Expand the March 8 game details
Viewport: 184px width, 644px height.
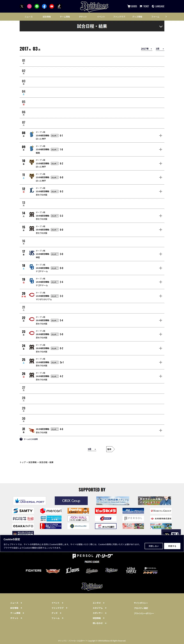click(161, 136)
